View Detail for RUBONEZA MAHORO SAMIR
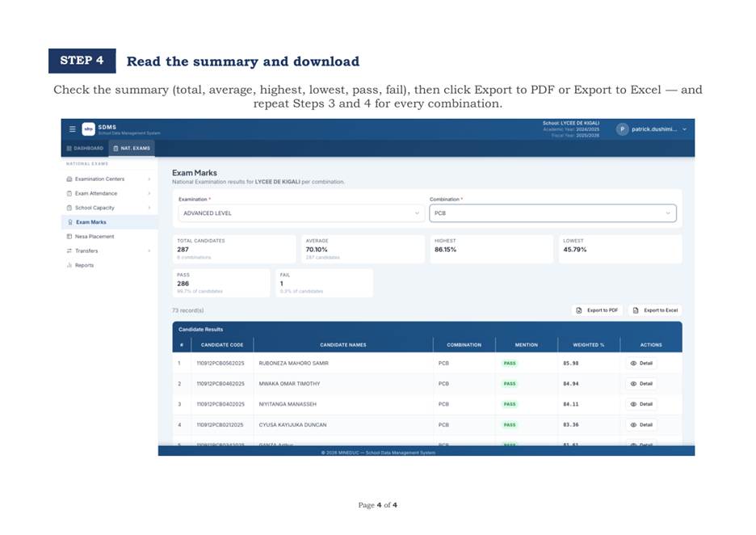756x535 pixels. 641,363
